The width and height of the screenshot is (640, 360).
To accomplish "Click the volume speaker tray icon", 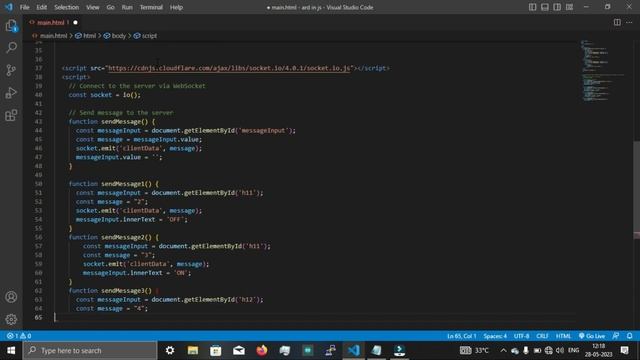I will pyautogui.click(x=560, y=350).
